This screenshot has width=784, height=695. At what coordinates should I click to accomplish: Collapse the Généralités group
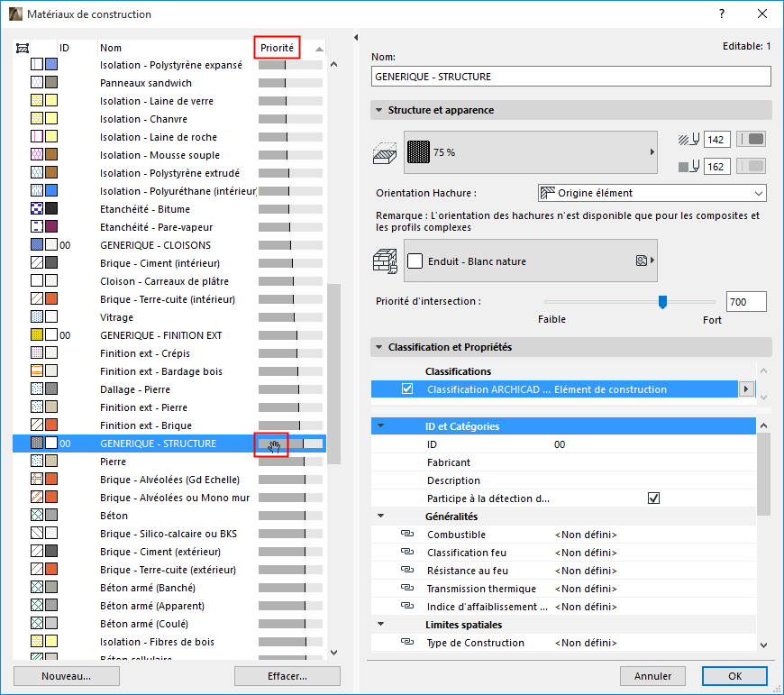[x=381, y=516]
